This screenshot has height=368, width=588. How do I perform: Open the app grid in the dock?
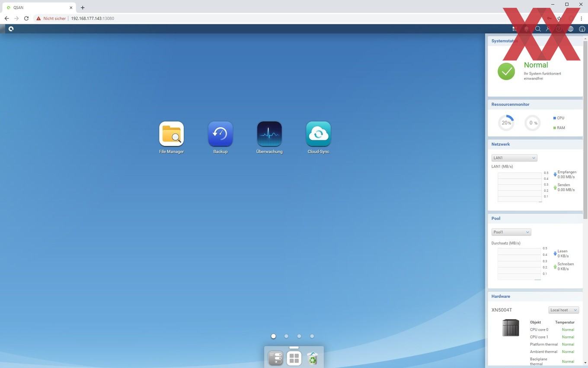click(x=294, y=358)
